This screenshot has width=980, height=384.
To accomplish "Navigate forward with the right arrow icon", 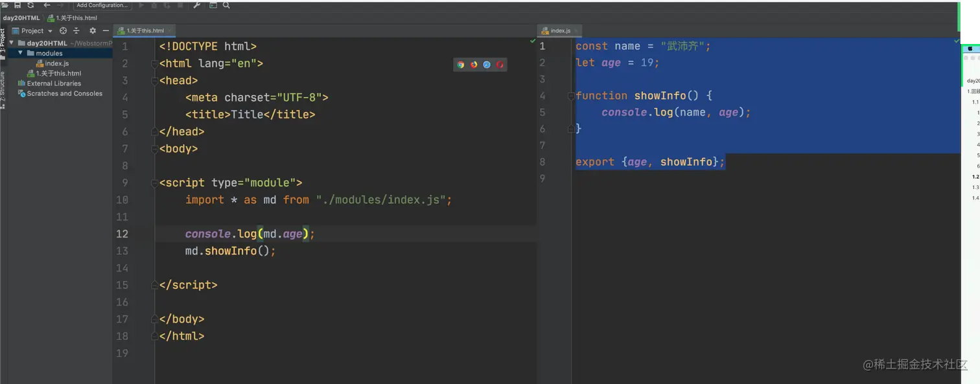I will coord(60,5).
